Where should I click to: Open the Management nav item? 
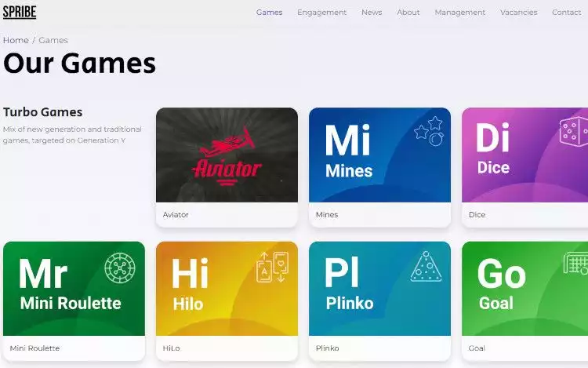click(x=459, y=13)
